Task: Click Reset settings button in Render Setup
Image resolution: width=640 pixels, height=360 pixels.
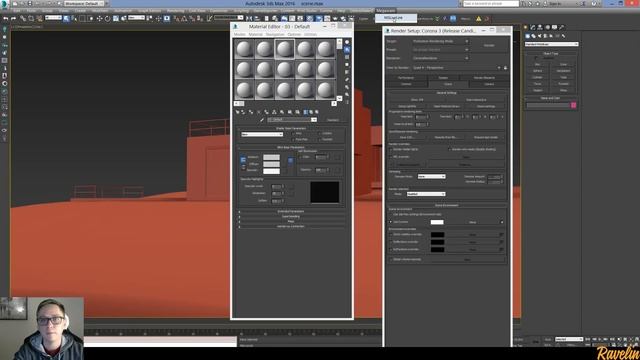Action: click(x=486, y=106)
